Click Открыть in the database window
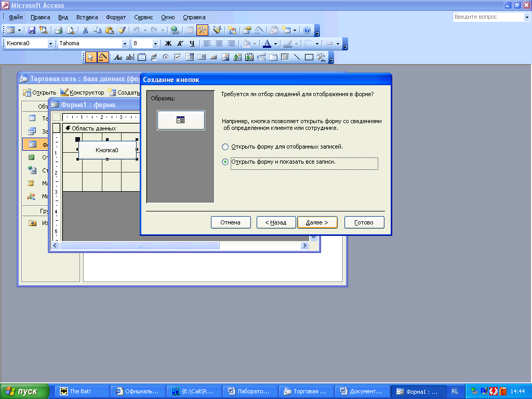This screenshot has height=399, width=532. point(39,92)
